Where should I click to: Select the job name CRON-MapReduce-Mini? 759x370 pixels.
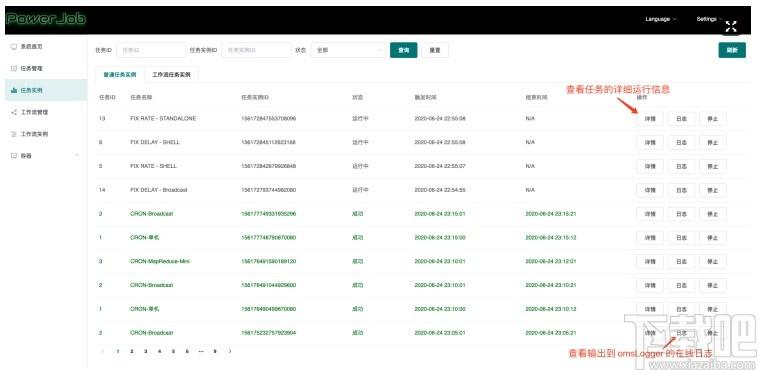click(x=160, y=261)
